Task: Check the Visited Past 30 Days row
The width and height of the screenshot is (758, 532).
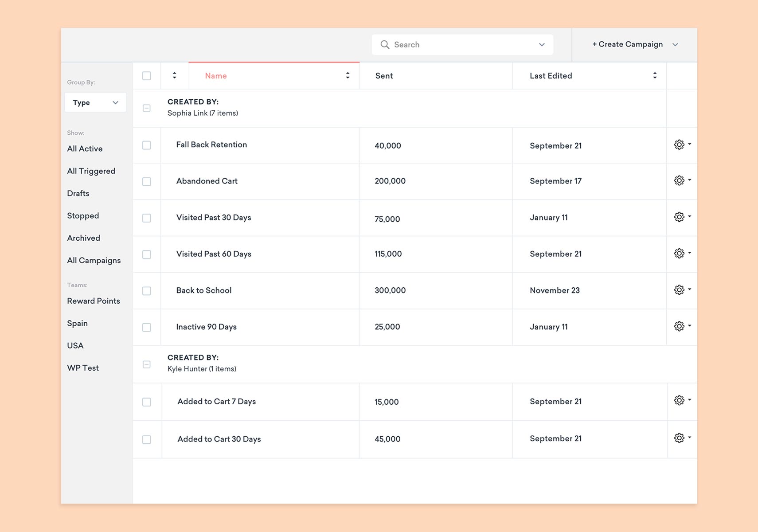Action: click(147, 218)
